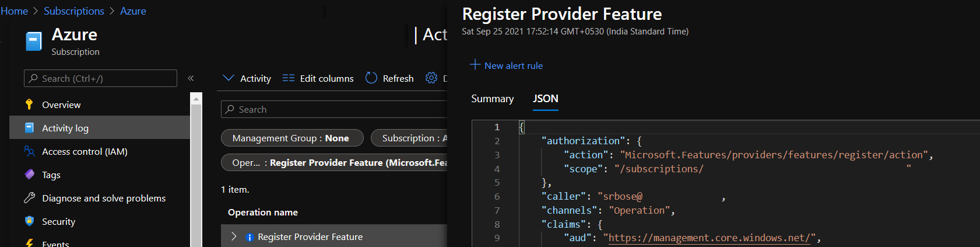Click the Tags purple tag icon

29,175
